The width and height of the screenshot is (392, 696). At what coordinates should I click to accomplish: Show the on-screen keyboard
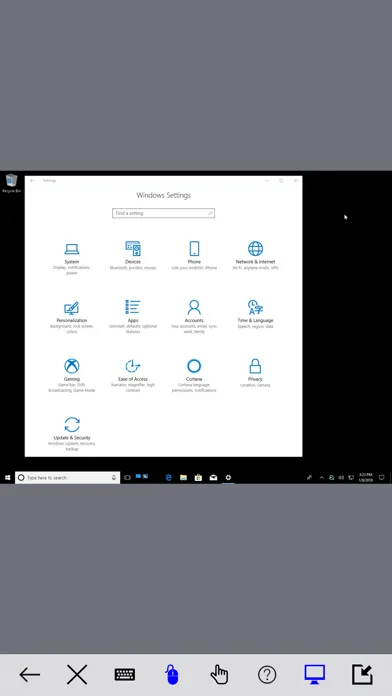(x=125, y=675)
